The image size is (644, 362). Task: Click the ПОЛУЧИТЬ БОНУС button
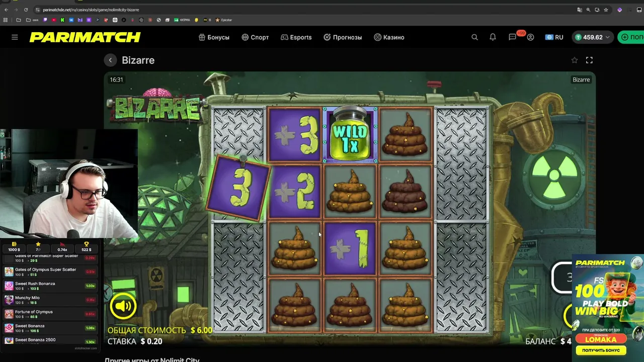[601, 350]
